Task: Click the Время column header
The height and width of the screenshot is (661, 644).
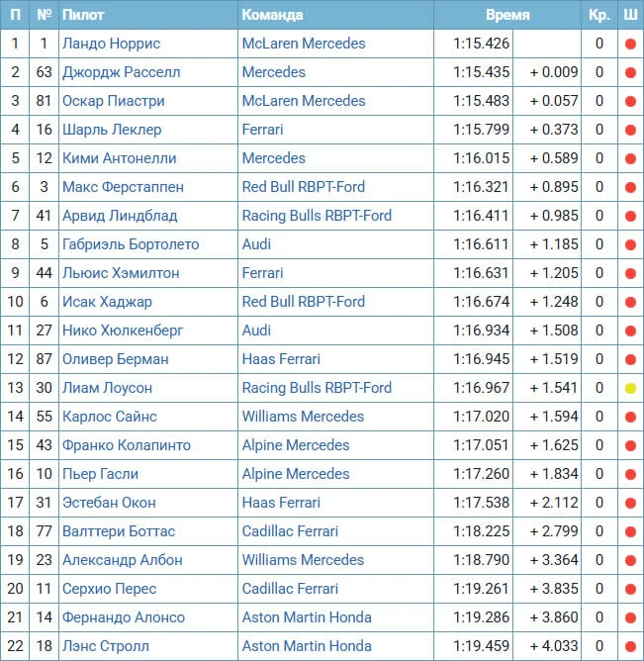Action: coord(507,15)
